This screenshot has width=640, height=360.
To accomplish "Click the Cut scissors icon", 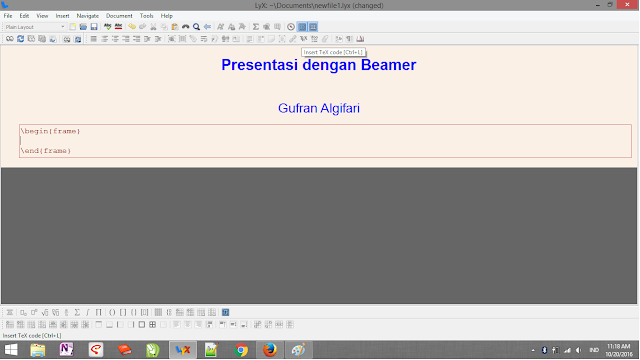I will (153, 27).
